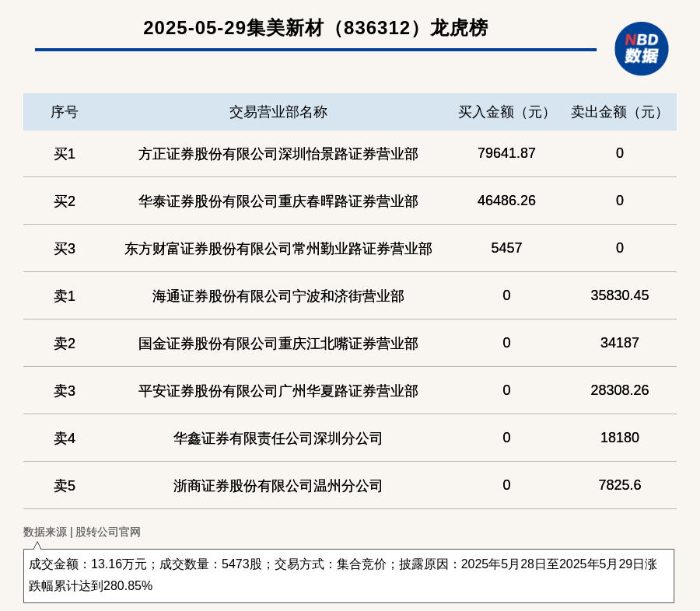The height and width of the screenshot is (611, 700).
Task: Click 方正证券股份有限公司深圳怡景路证券营业部
Action: point(278,154)
